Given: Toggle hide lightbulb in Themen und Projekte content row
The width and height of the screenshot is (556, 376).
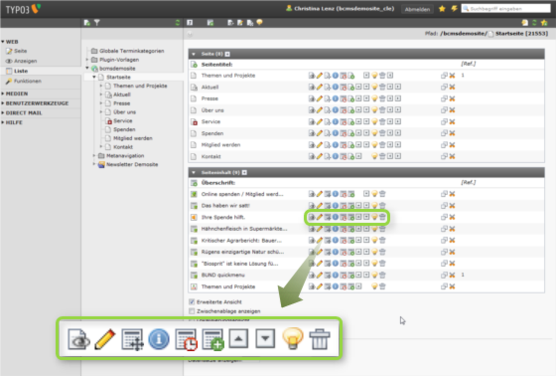Looking at the screenshot, I should click(x=374, y=287).
